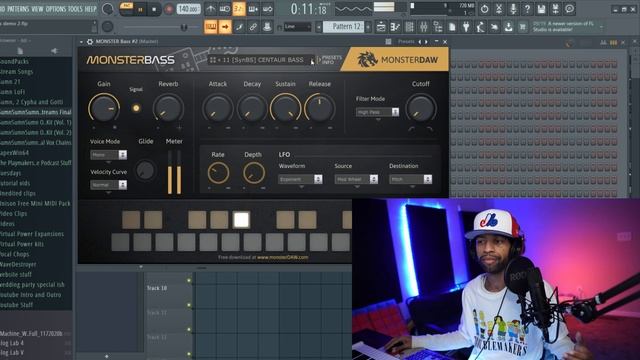Image resolution: width=640 pixels, height=360 pixels.
Task: Toggle wait-for-input before playback icon
Action: (224, 9)
